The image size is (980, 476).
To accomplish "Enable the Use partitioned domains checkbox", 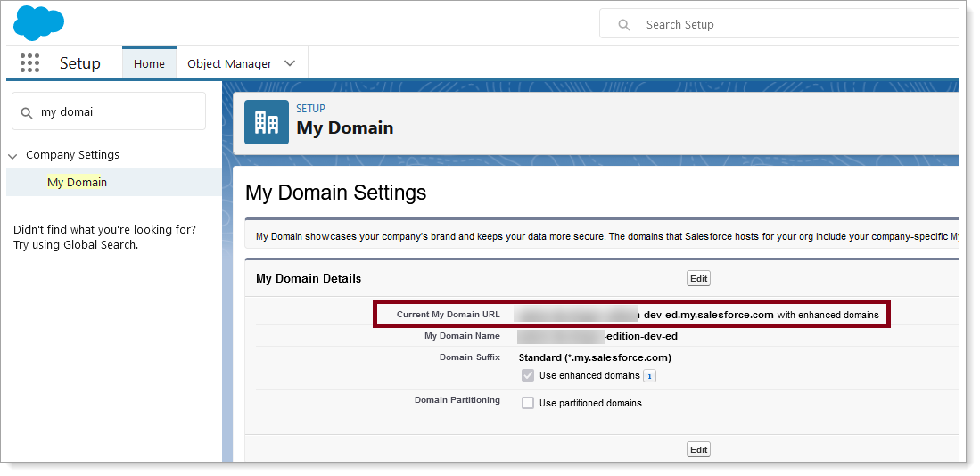I will point(528,403).
